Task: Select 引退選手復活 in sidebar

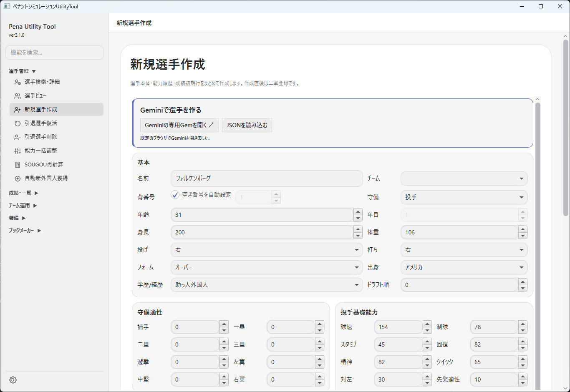Action: coord(56,123)
